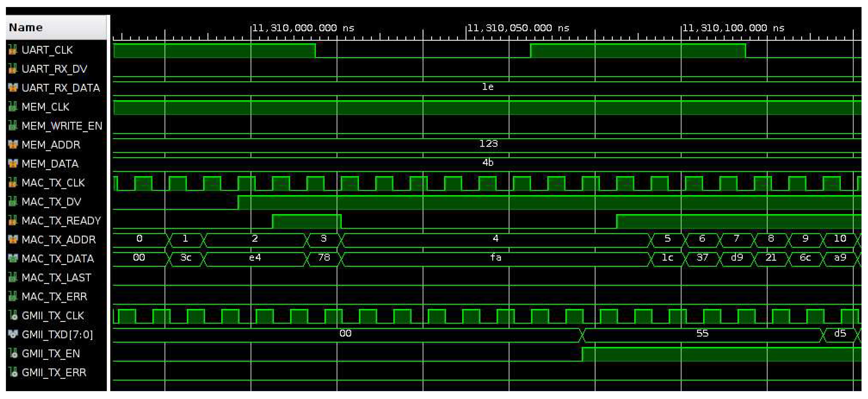The width and height of the screenshot is (868, 399).
Task: Click the MAC_TX_DATA value fa segment
Action: [495, 258]
